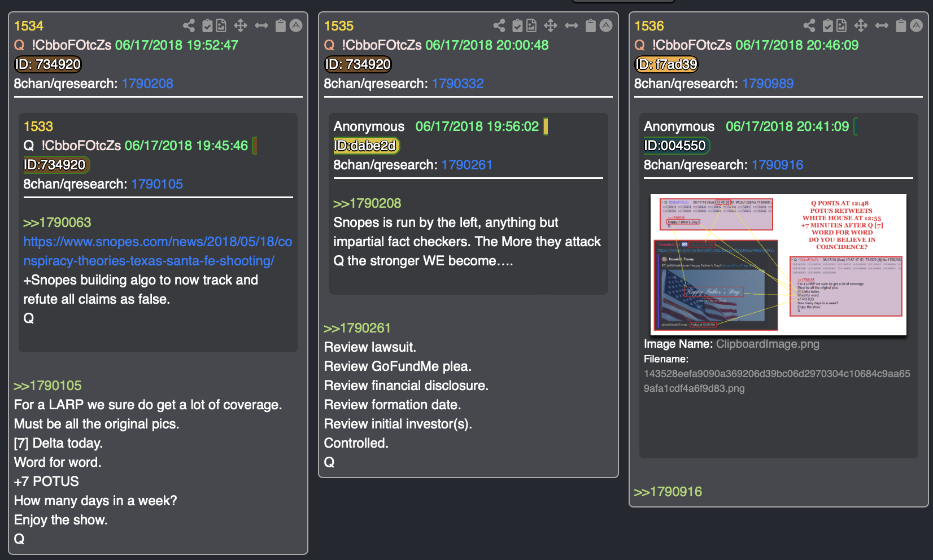Click the text "[7] Delta today."
Image resolution: width=933 pixels, height=560 pixels.
coord(58,443)
